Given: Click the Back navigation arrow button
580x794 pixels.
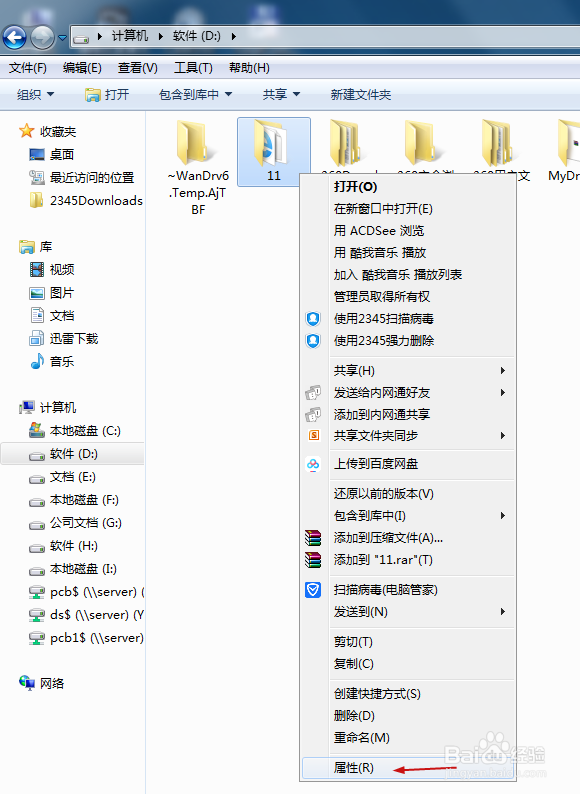Looking at the screenshot, I should tap(14, 37).
